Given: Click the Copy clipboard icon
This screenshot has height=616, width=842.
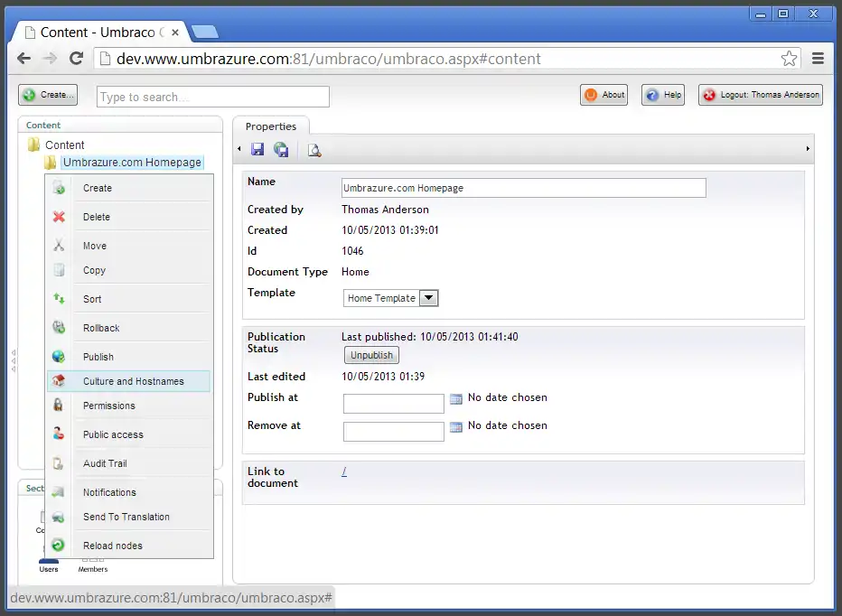Looking at the screenshot, I should pos(59,270).
